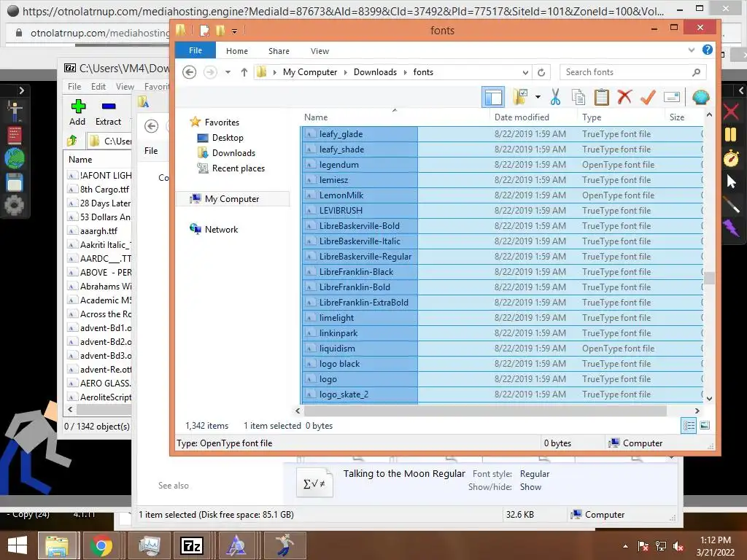Expand the ribbon with the chevron

click(x=692, y=50)
